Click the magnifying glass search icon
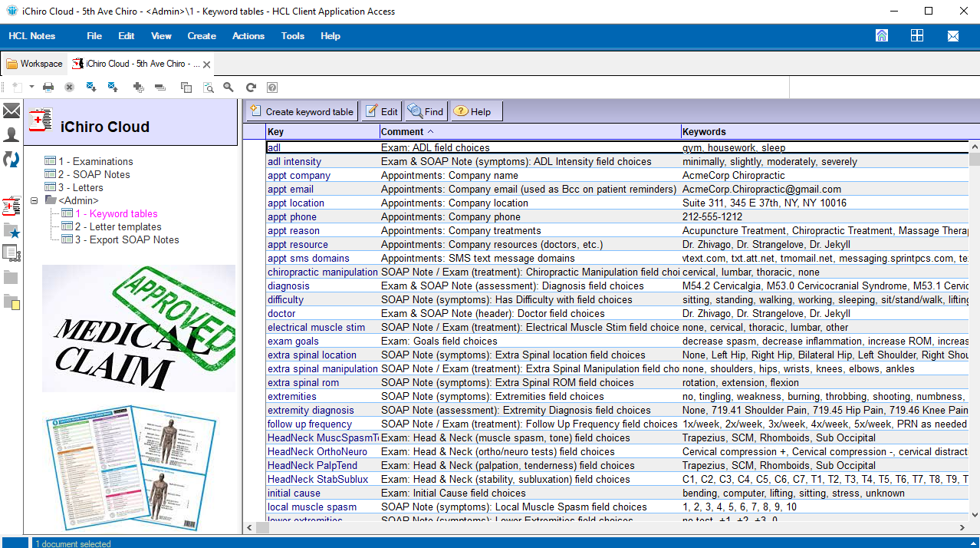This screenshot has width=980, height=548. pos(229,87)
